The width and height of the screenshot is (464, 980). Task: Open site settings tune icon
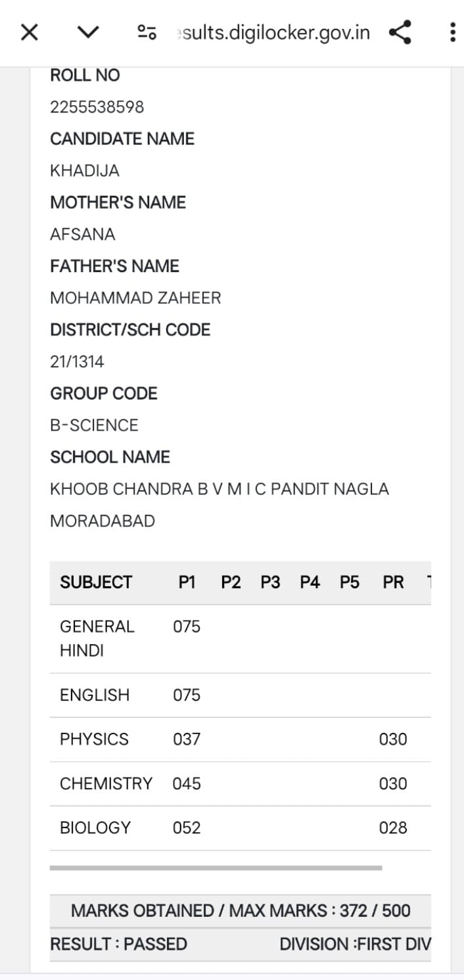pyautogui.click(x=147, y=32)
